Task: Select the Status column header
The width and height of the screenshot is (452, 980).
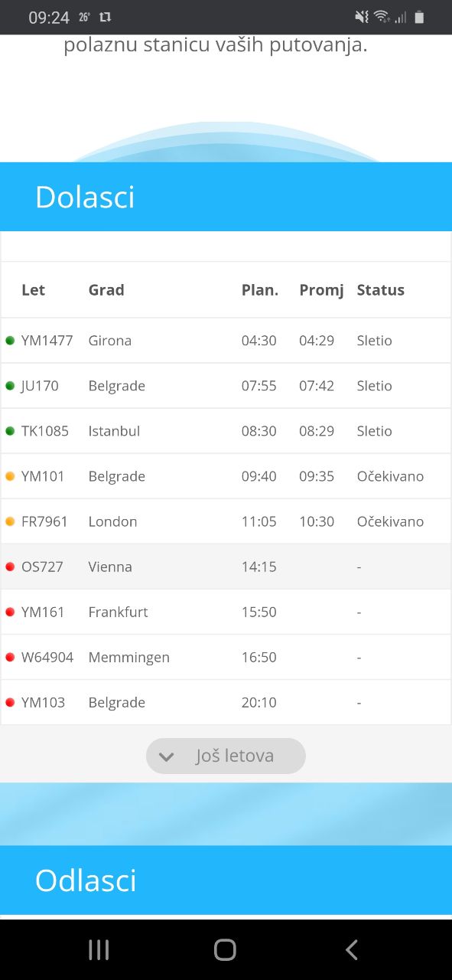Action: pyautogui.click(x=380, y=289)
